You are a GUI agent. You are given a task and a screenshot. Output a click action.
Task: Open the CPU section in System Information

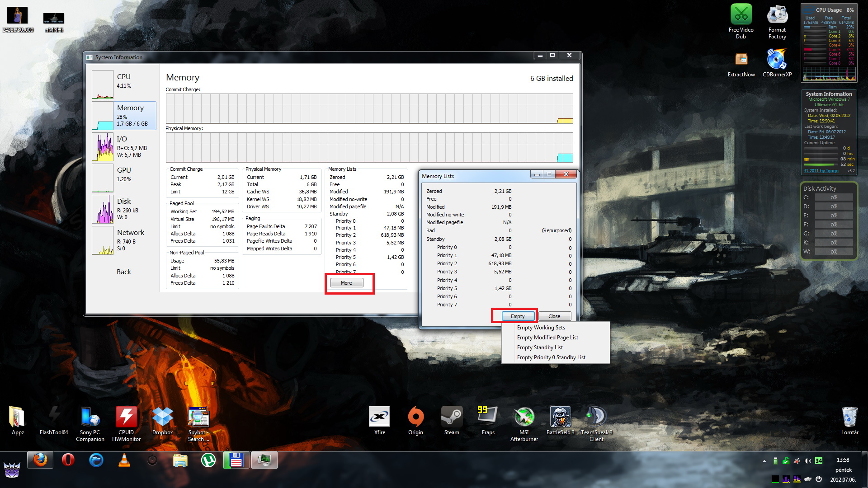(124, 84)
